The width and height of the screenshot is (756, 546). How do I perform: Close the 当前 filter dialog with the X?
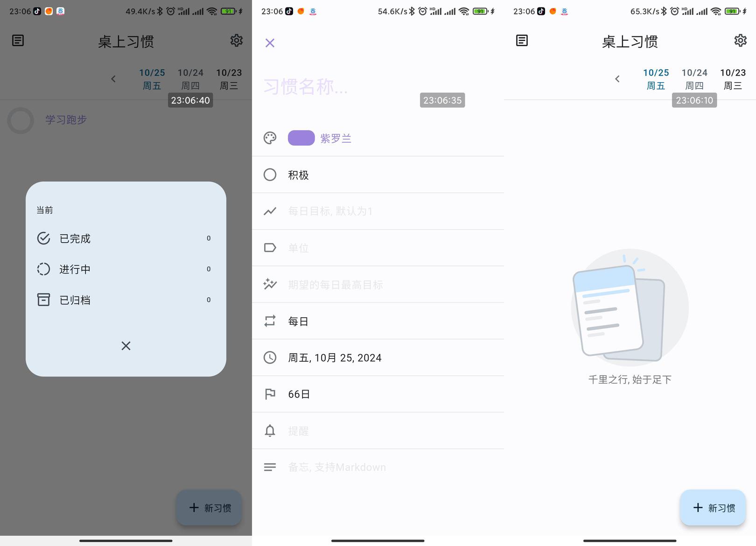[x=126, y=346]
